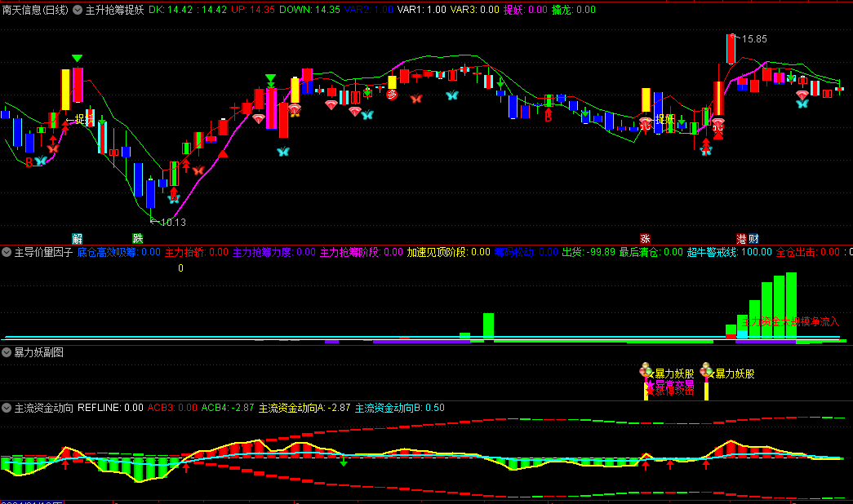
Task: Click the red B marker right of center
Action: 549,117
